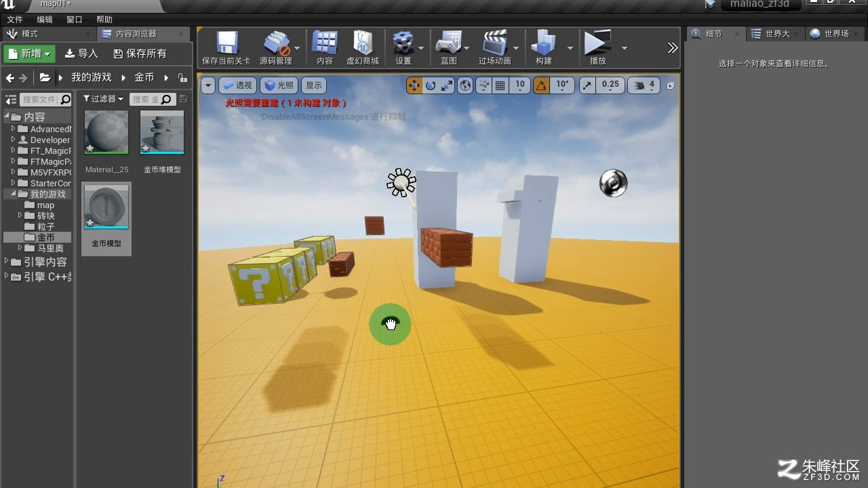Toggle rotation snapping triangle icon

pos(541,85)
